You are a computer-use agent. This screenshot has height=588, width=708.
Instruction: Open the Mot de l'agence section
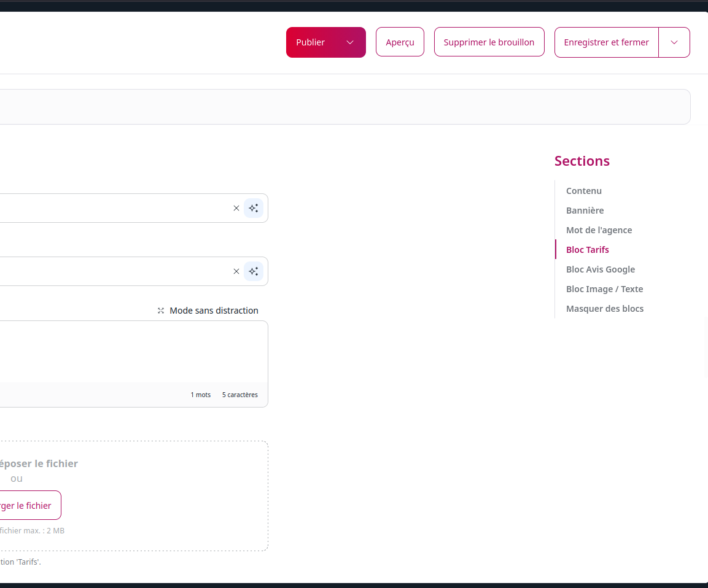(x=599, y=230)
